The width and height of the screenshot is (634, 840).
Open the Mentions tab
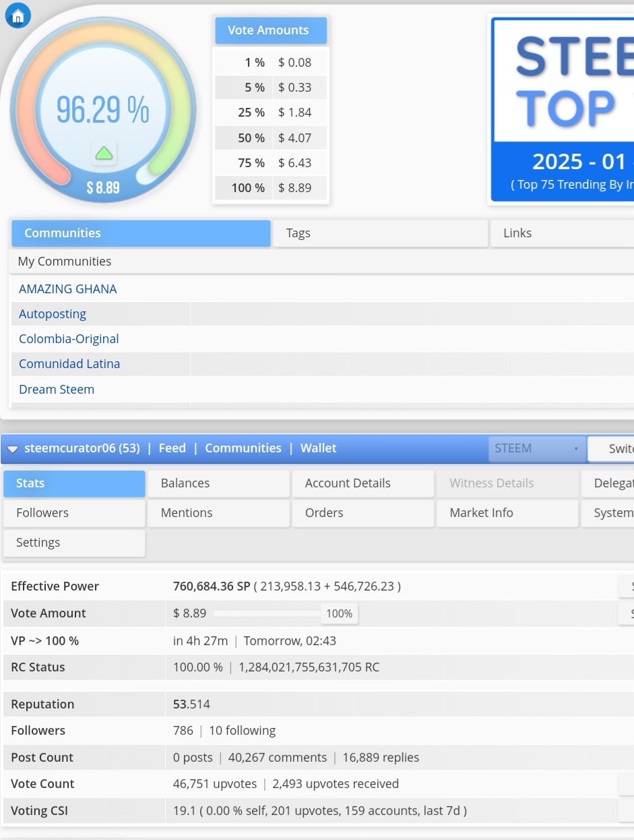click(218, 513)
